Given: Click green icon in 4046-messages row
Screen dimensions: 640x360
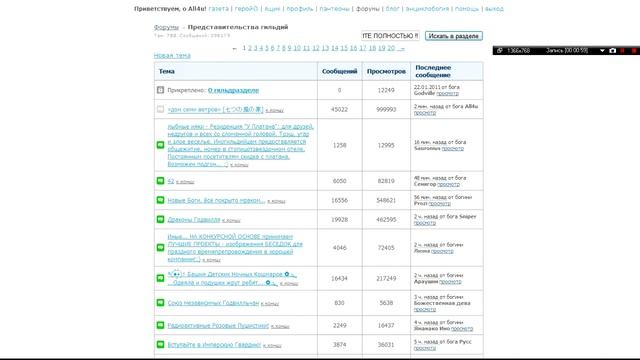Looking at the screenshot, I should click(x=160, y=247).
